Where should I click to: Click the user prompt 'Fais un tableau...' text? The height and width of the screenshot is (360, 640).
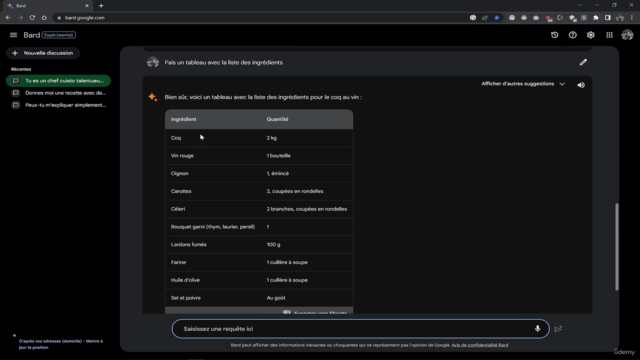tap(224, 62)
